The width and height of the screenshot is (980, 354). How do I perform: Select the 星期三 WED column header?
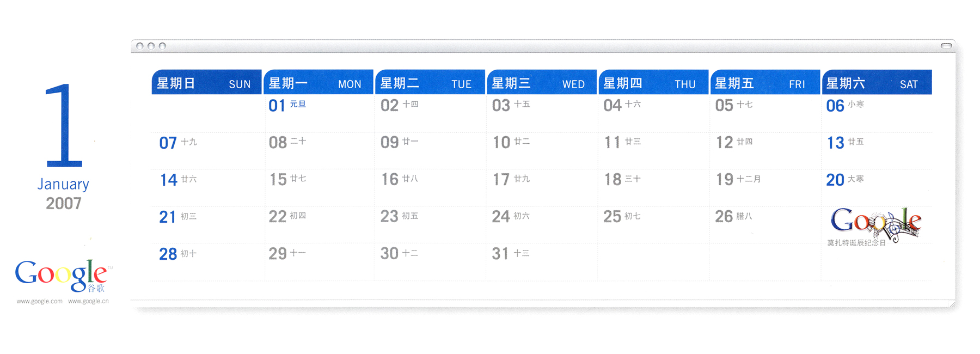(542, 82)
